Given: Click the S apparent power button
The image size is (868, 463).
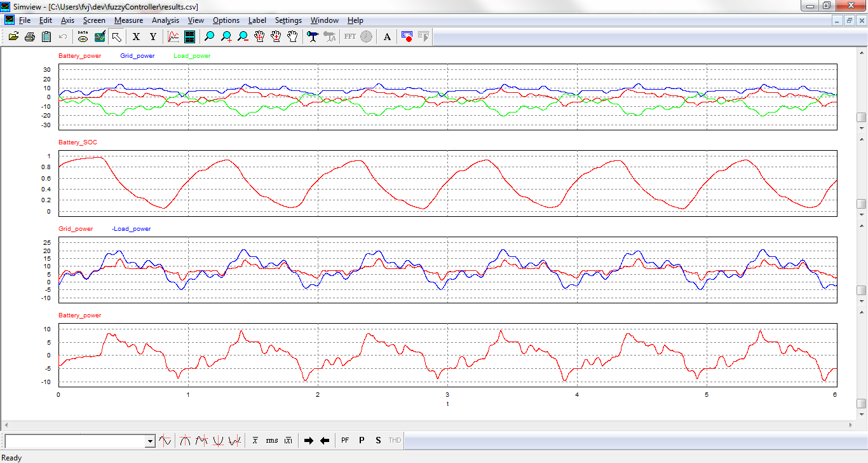Looking at the screenshot, I should [378, 440].
